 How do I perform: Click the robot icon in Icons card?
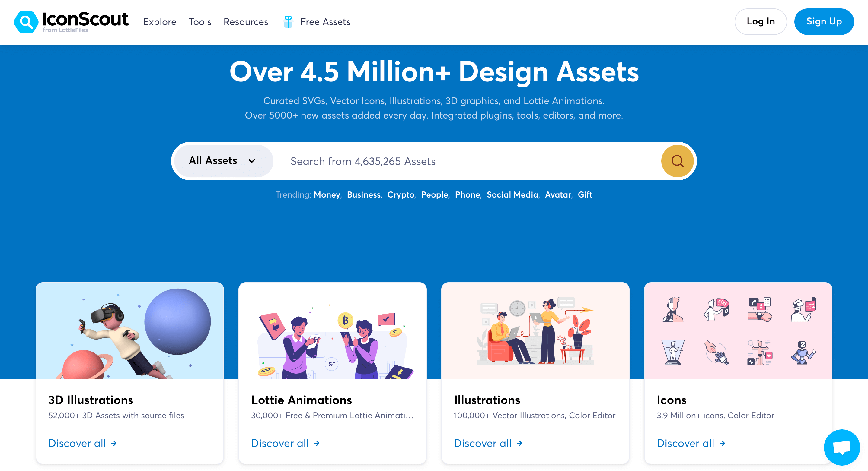(x=803, y=353)
